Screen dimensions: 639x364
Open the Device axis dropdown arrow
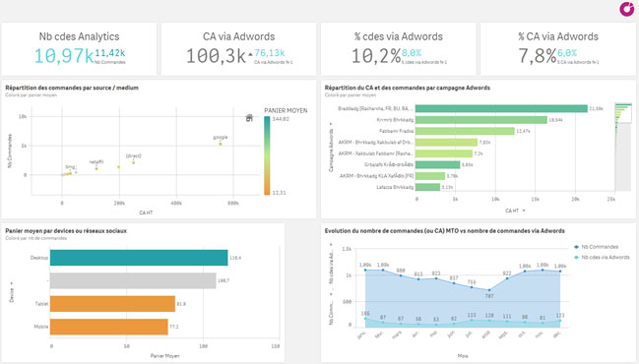(x=12, y=283)
